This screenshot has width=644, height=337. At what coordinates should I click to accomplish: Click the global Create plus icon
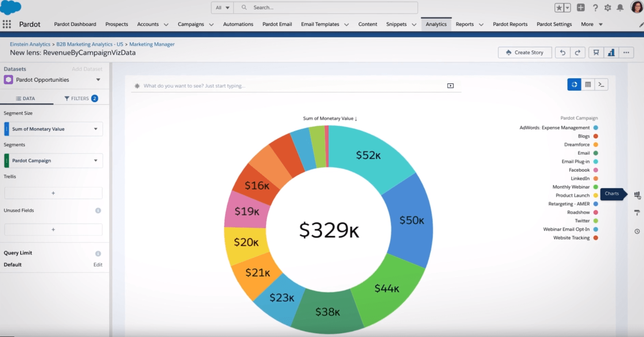[581, 7]
